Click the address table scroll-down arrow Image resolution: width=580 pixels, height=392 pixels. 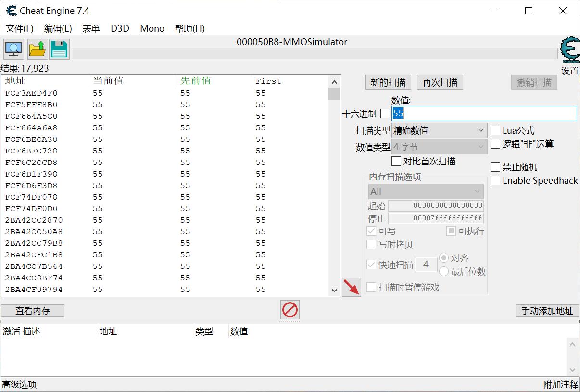pos(572,370)
